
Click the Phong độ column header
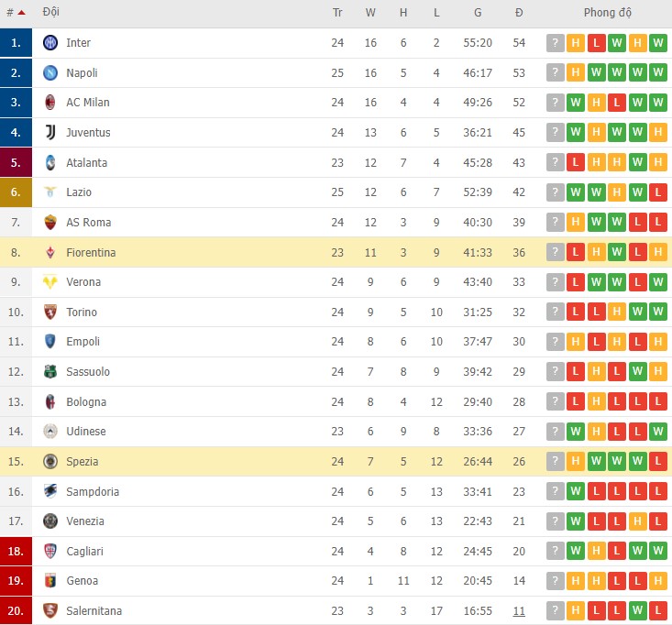(x=607, y=13)
